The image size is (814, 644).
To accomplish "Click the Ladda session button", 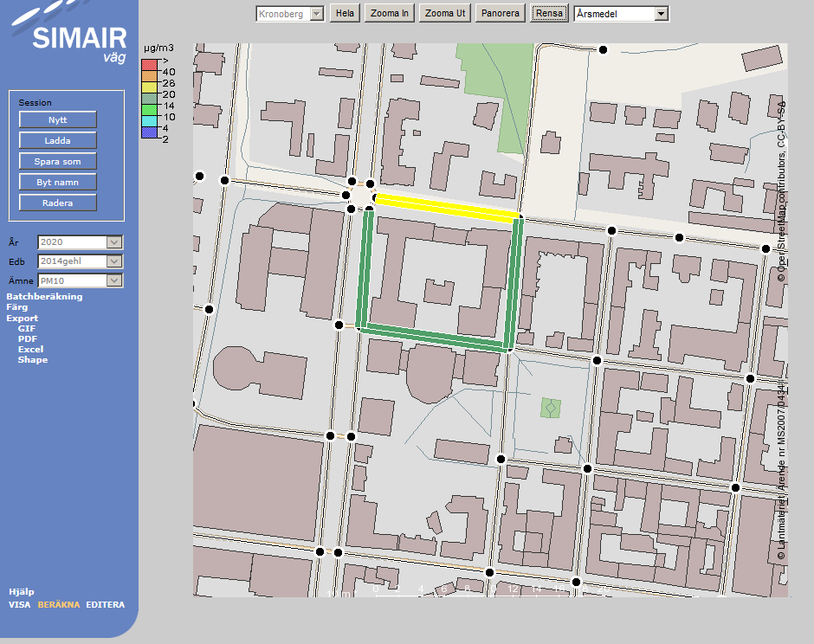I will (58, 140).
